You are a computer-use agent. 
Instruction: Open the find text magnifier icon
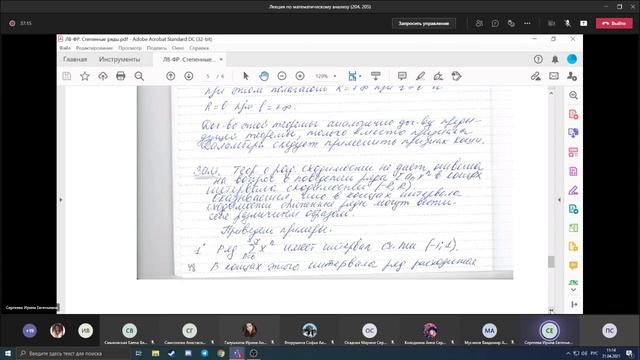pyautogui.click(x=139, y=76)
